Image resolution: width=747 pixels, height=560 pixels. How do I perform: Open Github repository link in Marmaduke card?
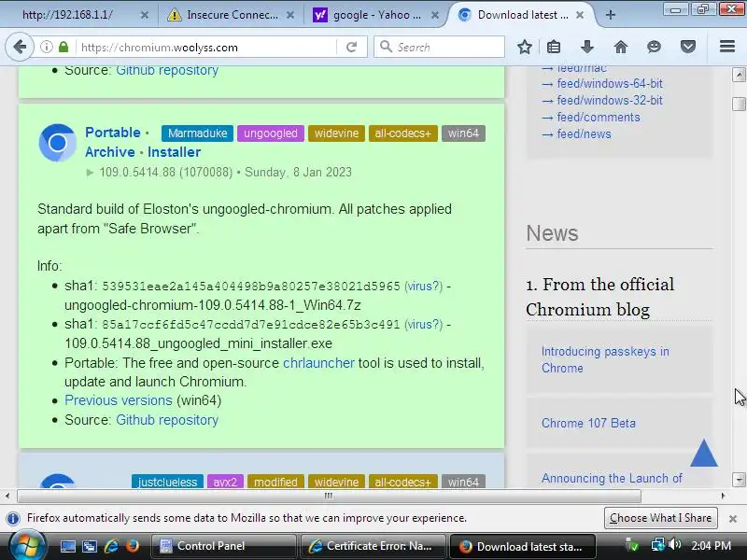[167, 420]
